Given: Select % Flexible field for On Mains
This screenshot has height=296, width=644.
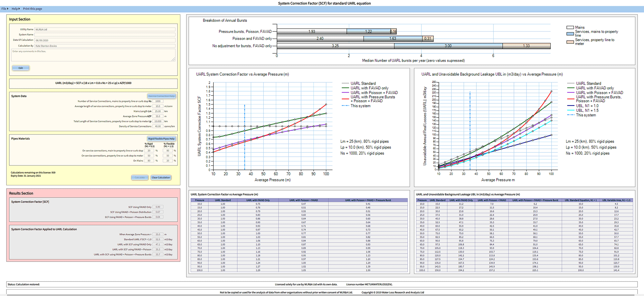Looking at the screenshot, I should 168,161.
